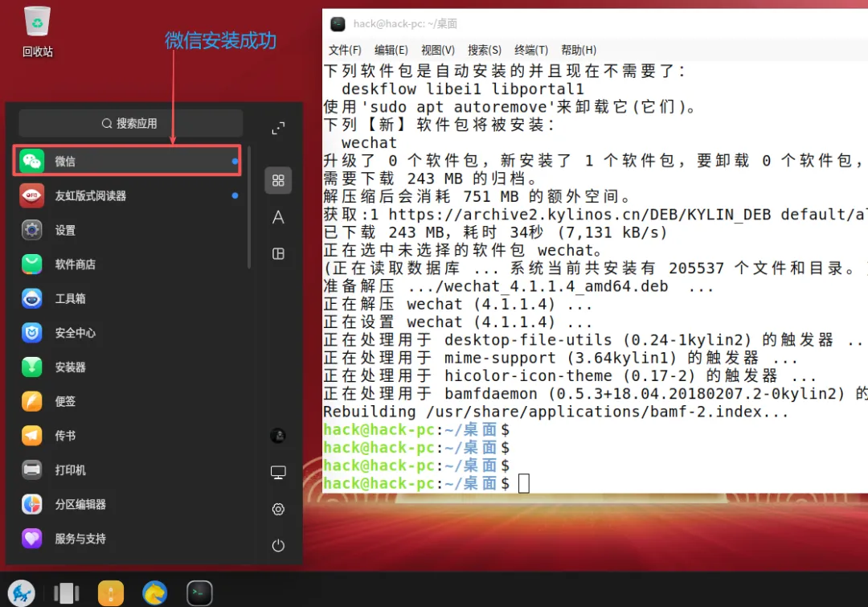Screen dimensions: 868x607
Task: Click 'deskflow libei1 libportal1' line
Action: tap(462, 88)
